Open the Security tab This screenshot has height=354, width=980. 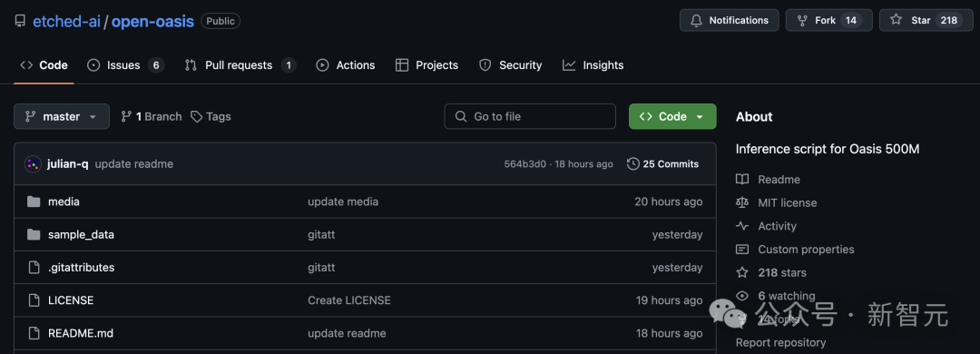pyautogui.click(x=511, y=65)
